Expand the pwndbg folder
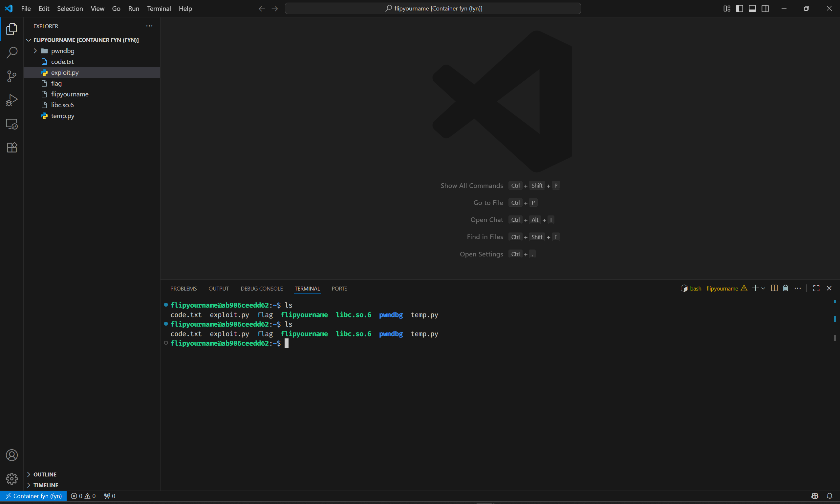Screen dimensions: 840x504 (63, 51)
